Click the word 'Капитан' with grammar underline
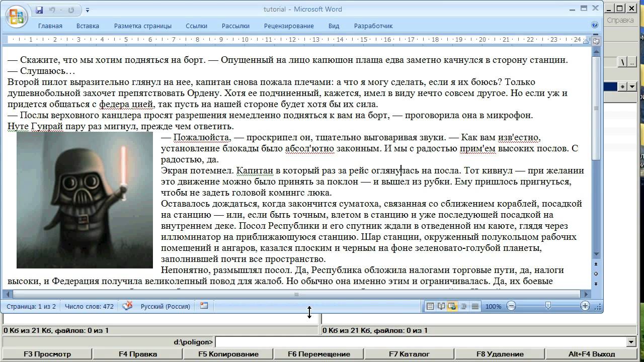Screen dimensions: 644x362 click(255, 170)
